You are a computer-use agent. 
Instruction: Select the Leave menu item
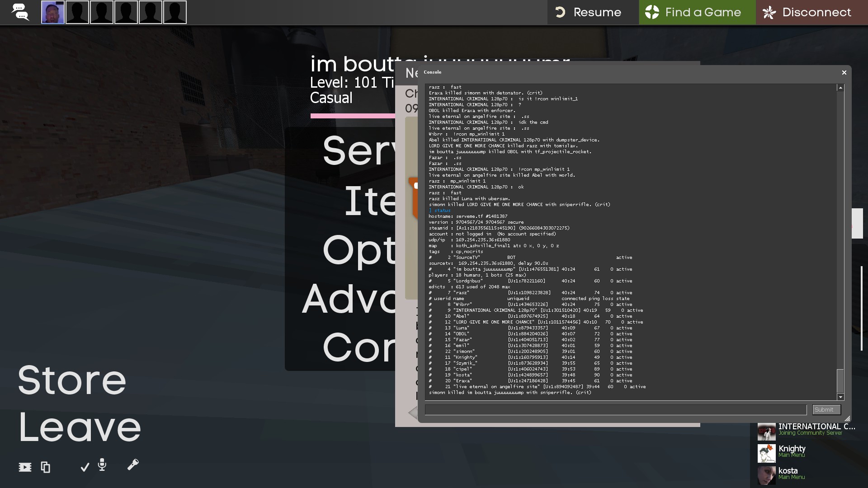(80, 427)
